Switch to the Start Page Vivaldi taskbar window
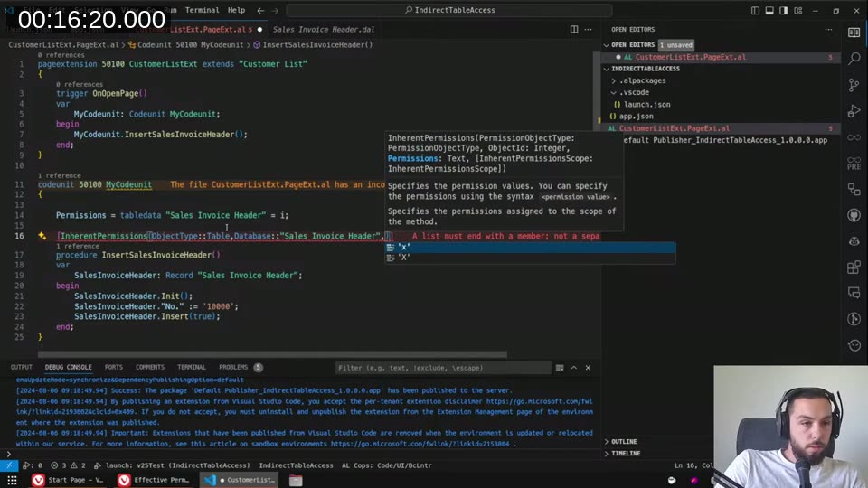The height and width of the screenshot is (488, 868). (68, 480)
